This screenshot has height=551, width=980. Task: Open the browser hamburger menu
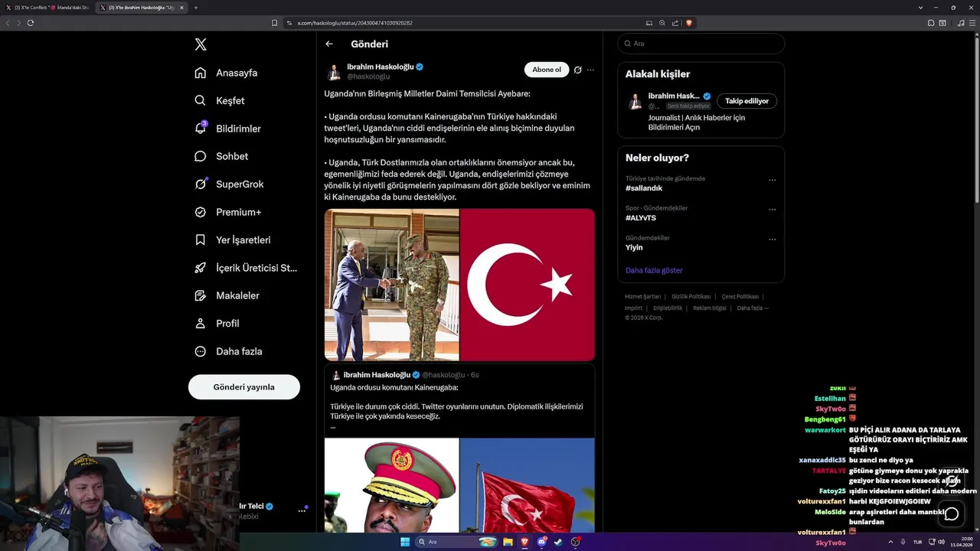coord(973,23)
